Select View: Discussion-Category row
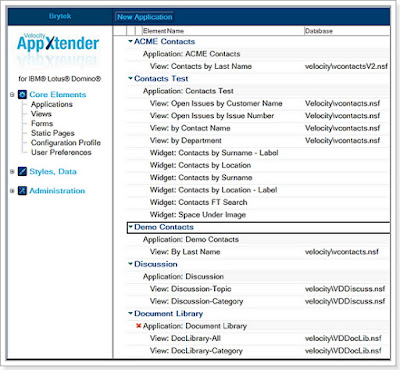This screenshot has width=400, height=370. [258, 301]
